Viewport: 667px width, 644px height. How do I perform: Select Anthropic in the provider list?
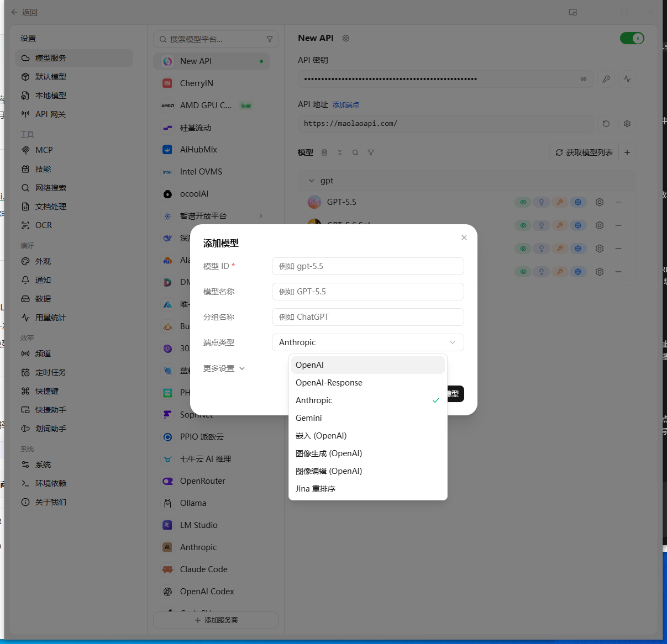212,547
